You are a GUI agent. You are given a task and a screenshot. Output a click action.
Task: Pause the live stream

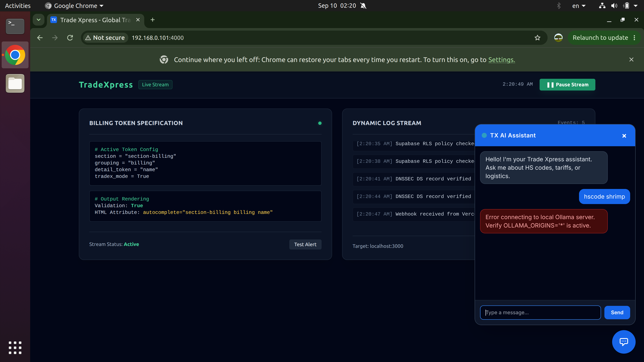point(567,84)
